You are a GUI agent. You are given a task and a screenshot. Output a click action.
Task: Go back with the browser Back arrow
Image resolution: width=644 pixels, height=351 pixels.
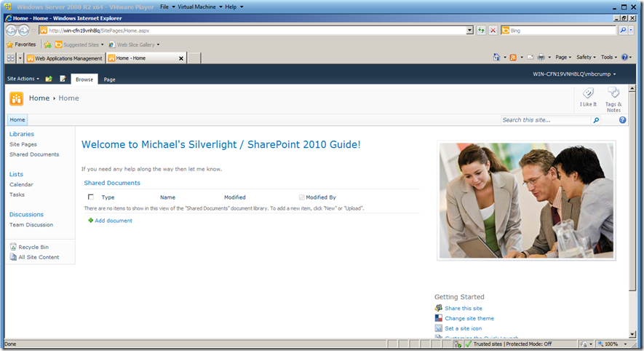click(x=11, y=31)
